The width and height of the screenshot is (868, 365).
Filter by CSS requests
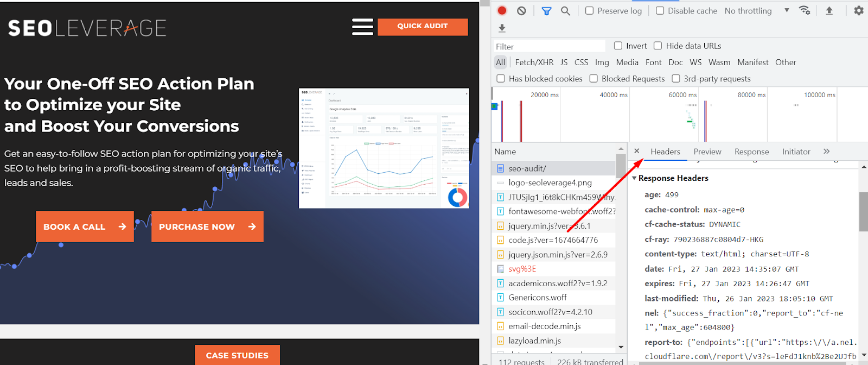[581, 62]
